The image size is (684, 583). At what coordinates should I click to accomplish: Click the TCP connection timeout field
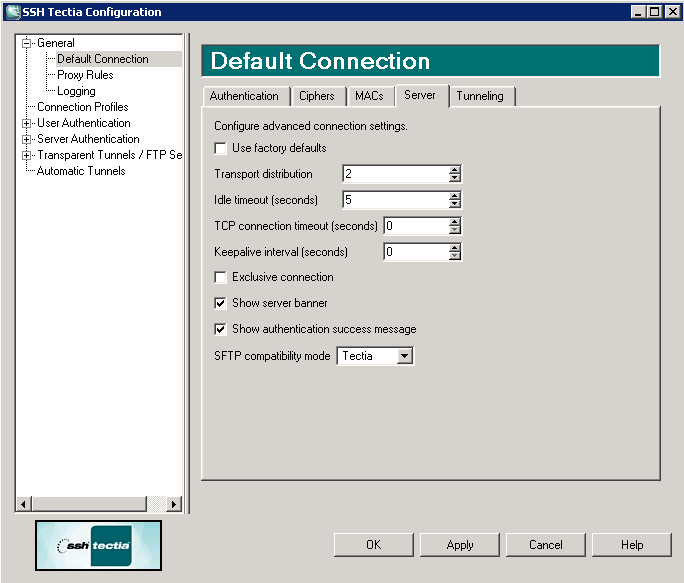pos(416,226)
